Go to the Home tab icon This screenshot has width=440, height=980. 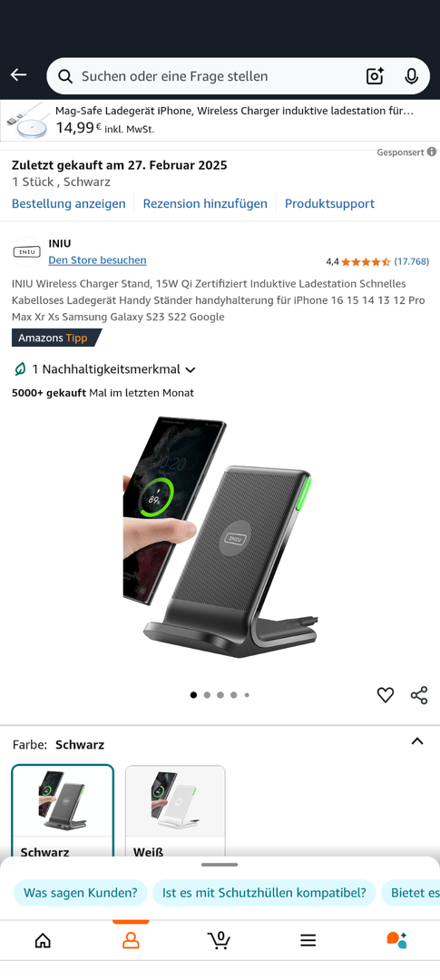(43, 940)
